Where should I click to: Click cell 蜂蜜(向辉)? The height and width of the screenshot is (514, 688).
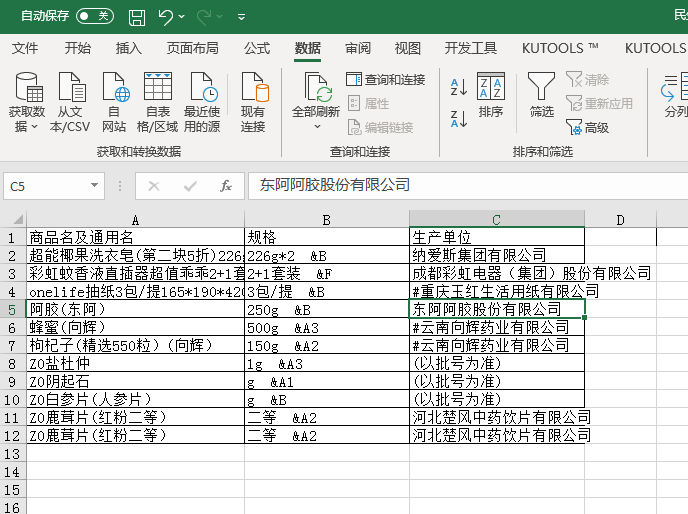135,327
